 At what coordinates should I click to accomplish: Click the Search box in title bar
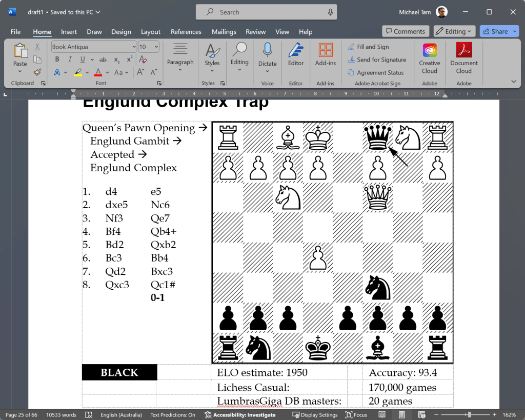pyautogui.click(x=267, y=12)
